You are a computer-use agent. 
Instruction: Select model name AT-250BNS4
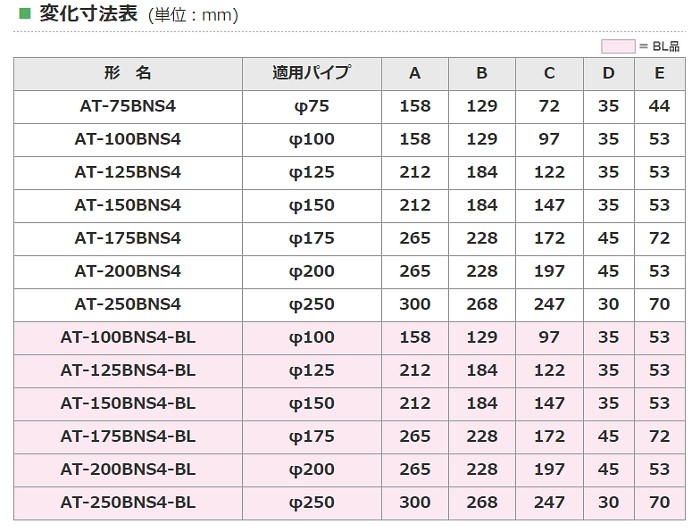tap(128, 304)
